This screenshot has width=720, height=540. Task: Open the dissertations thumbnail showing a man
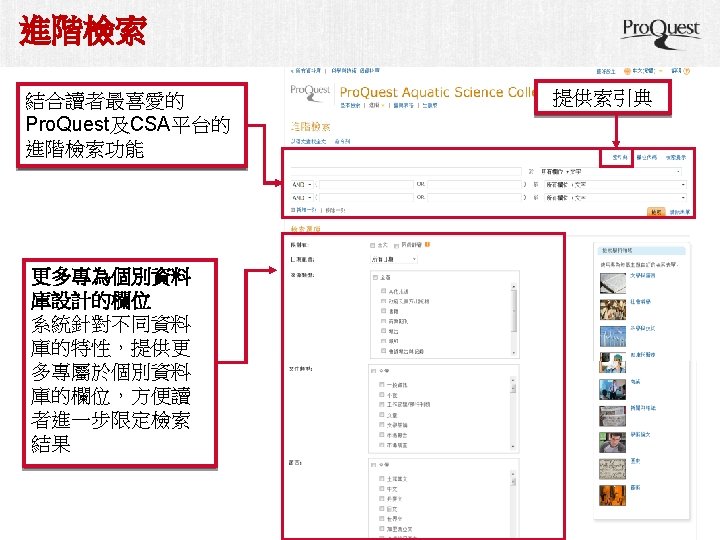click(x=613, y=442)
